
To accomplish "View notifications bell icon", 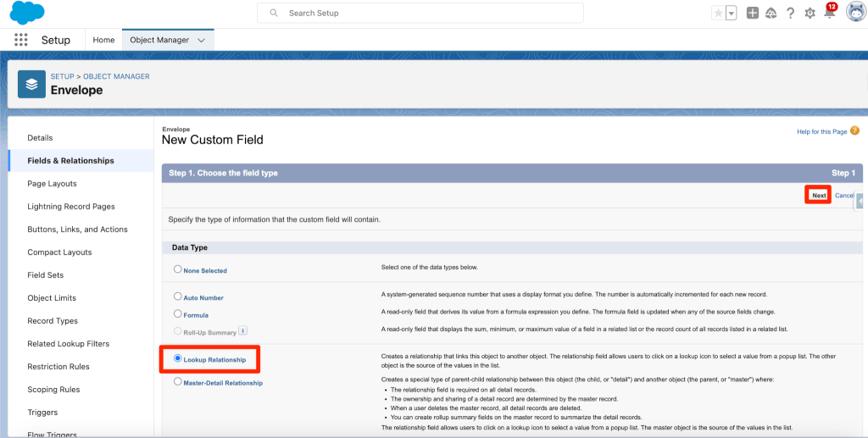I will pos(830,13).
